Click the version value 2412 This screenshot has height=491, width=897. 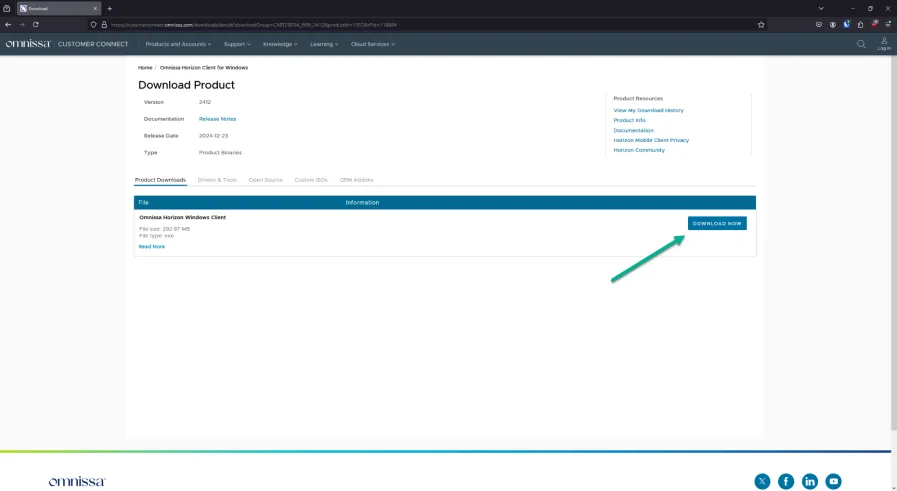(x=205, y=102)
